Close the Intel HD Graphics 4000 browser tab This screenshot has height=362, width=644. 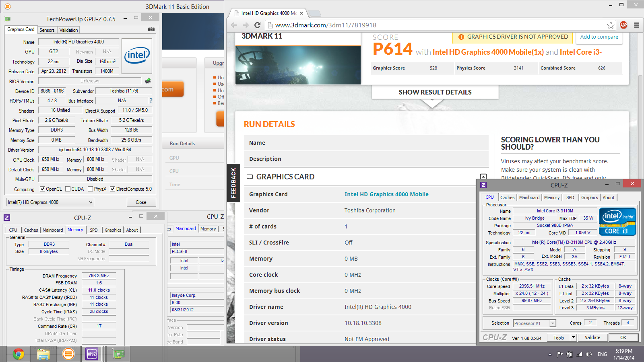coord(301,13)
